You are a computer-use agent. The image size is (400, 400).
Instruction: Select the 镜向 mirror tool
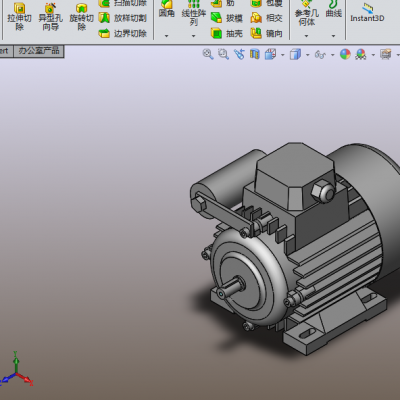tap(266, 33)
